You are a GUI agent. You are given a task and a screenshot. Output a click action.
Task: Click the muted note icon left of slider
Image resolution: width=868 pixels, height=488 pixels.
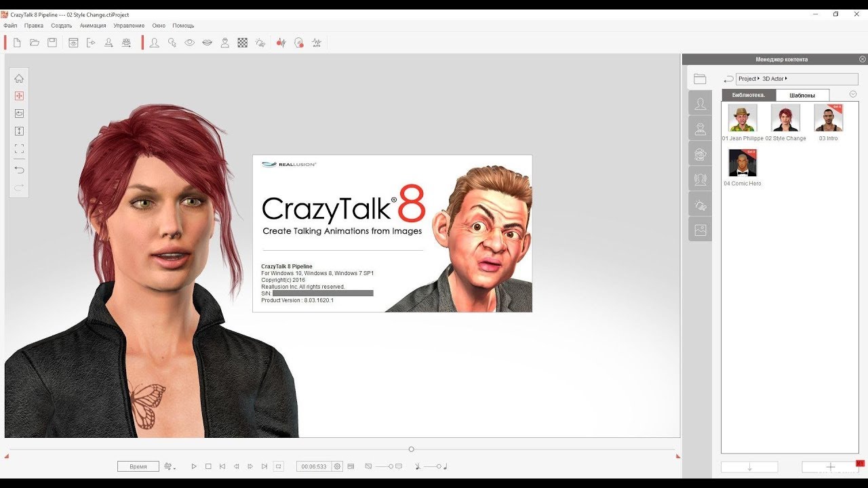[x=418, y=466]
